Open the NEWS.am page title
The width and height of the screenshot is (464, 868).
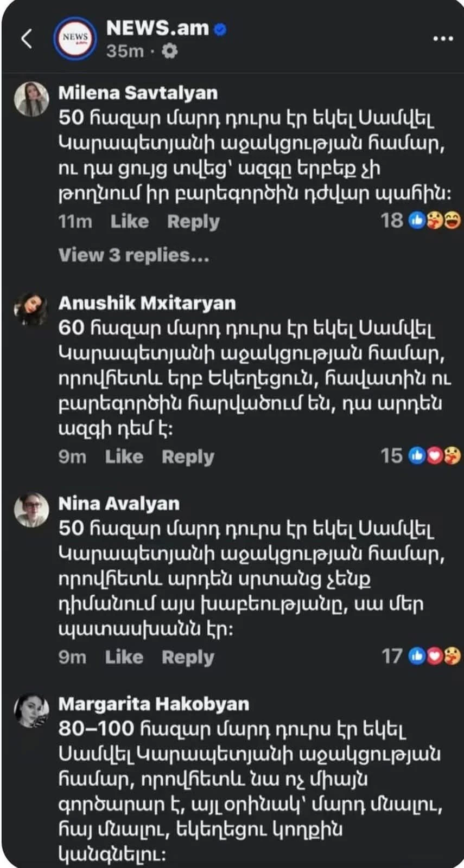pos(157,28)
